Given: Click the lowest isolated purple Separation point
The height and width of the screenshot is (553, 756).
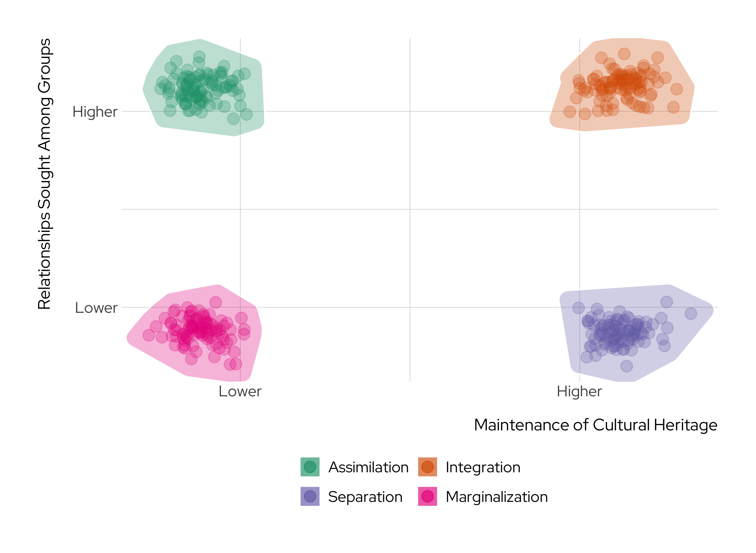Looking at the screenshot, I should point(626,366).
